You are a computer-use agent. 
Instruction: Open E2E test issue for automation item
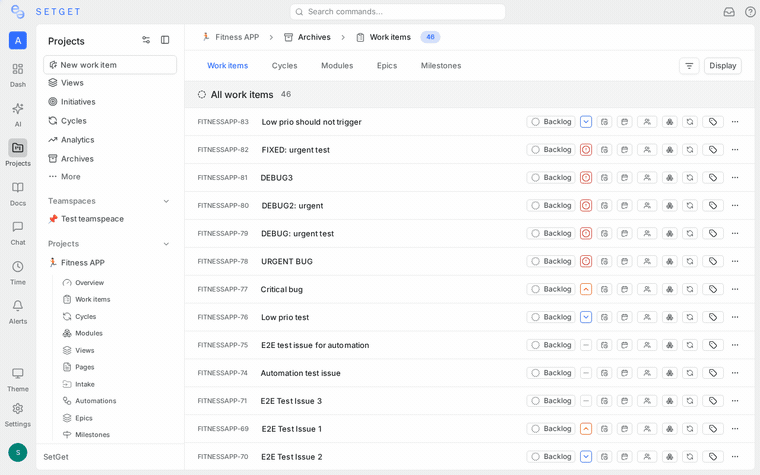coord(315,345)
